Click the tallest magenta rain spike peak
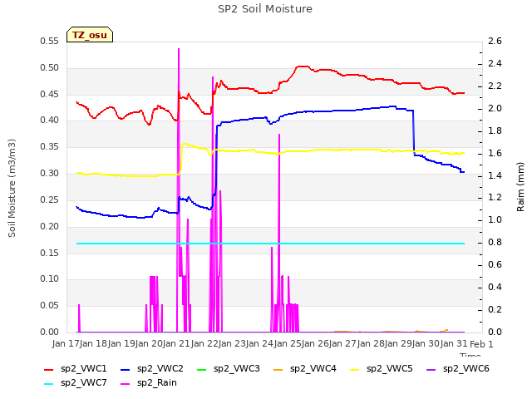The height and width of the screenshot is (399, 532). tap(179, 49)
